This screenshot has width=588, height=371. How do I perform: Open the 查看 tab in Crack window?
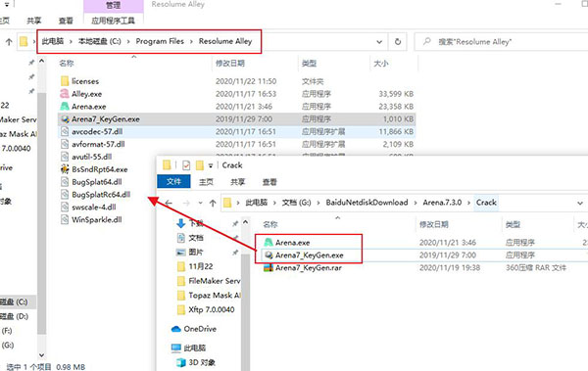pos(269,182)
